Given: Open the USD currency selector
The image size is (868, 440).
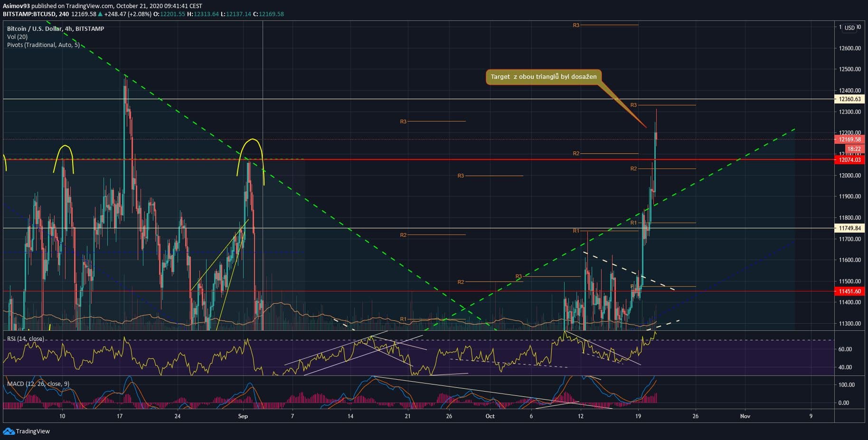Looking at the screenshot, I should point(849,28).
